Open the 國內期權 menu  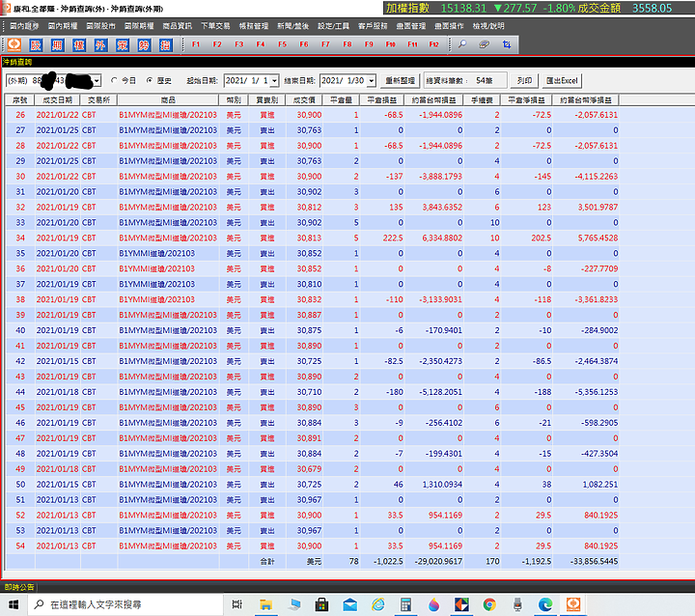[63, 26]
